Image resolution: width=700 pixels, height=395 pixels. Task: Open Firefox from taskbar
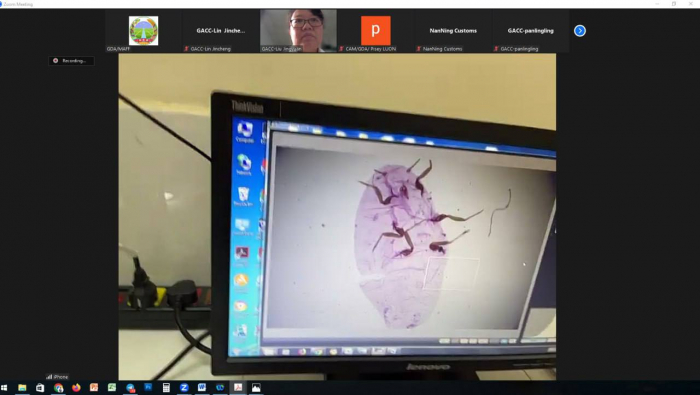(76, 388)
